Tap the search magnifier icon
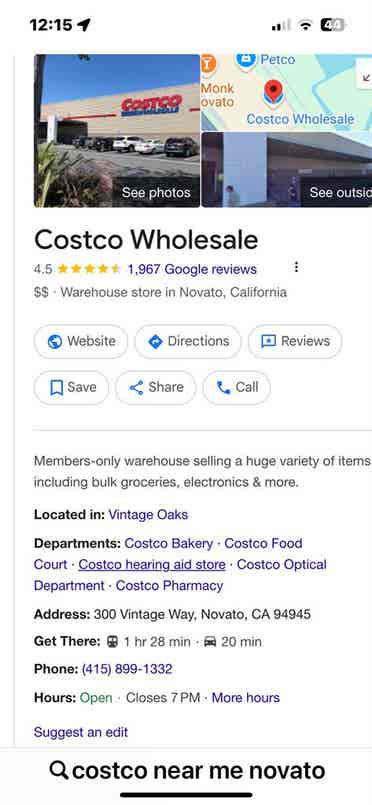The height and width of the screenshot is (805, 372). coord(59,770)
